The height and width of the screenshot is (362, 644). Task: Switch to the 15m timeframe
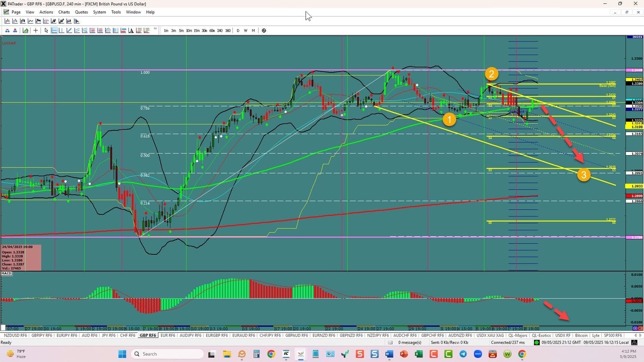[197, 30]
